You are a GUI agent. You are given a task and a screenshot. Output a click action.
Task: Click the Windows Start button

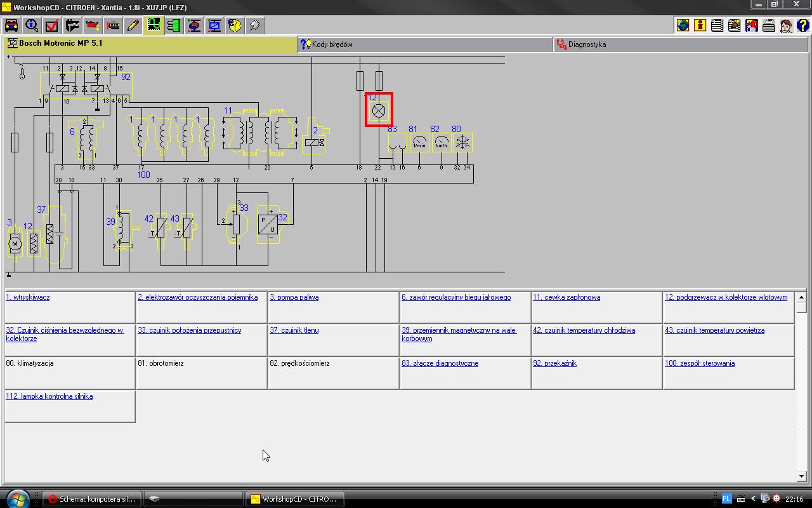17,498
